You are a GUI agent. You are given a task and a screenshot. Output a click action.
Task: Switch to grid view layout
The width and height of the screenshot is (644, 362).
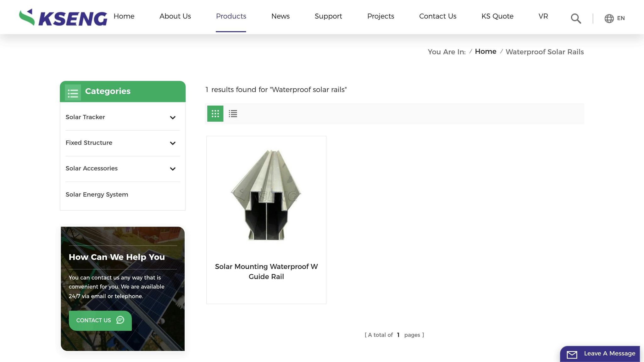(215, 114)
